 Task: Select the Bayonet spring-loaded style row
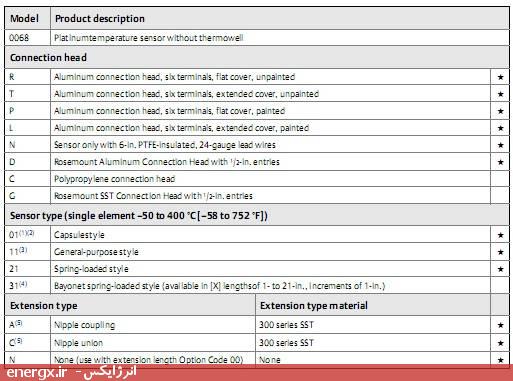257,286
